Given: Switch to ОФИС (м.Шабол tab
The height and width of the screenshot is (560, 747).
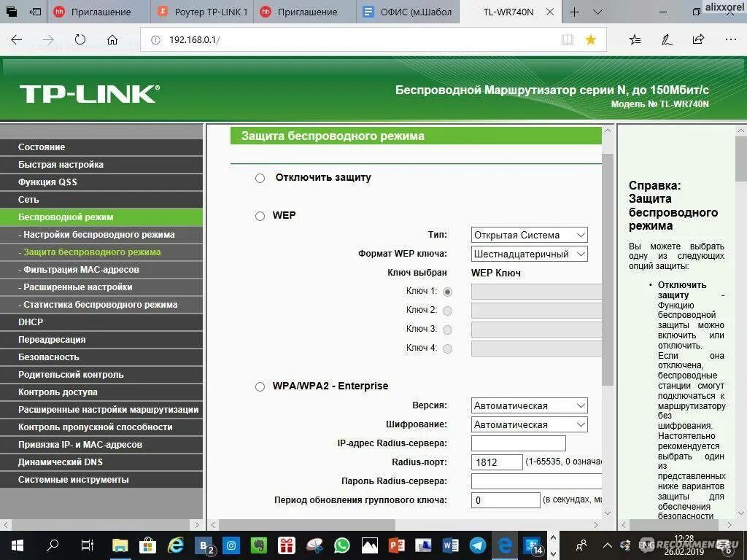Looking at the screenshot, I should pos(408,12).
